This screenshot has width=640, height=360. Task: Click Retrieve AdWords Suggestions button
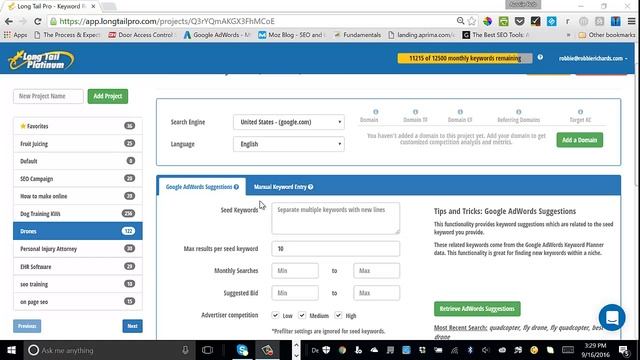pyautogui.click(x=477, y=309)
